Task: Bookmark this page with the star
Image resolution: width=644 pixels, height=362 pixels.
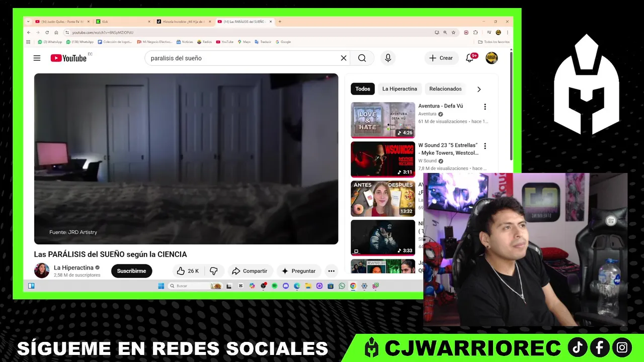Action: pos(453,32)
